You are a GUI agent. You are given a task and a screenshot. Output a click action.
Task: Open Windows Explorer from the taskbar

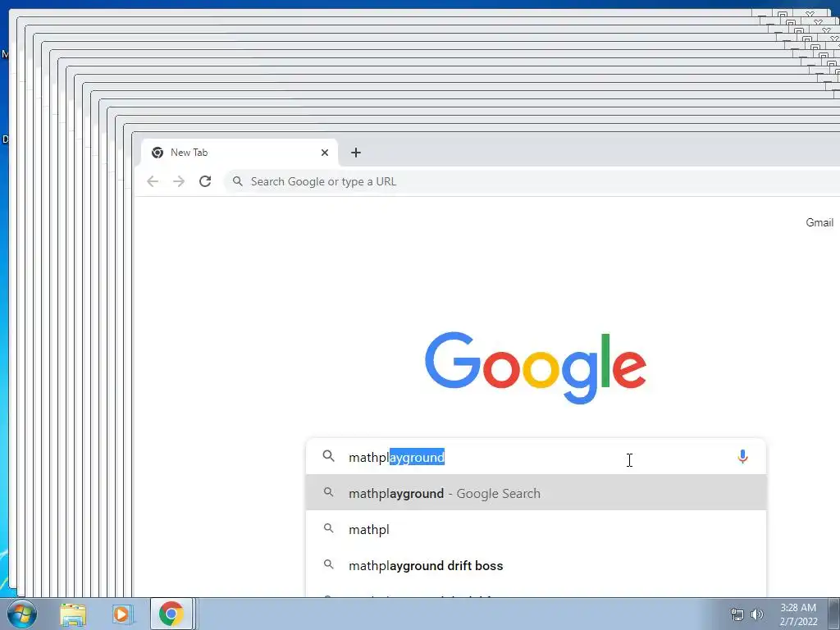pos(73,614)
